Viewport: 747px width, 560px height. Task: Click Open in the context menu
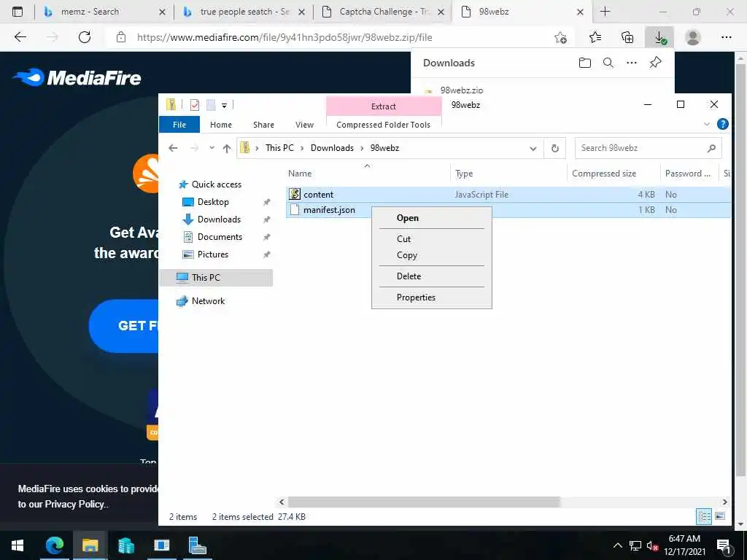click(407, 218)
